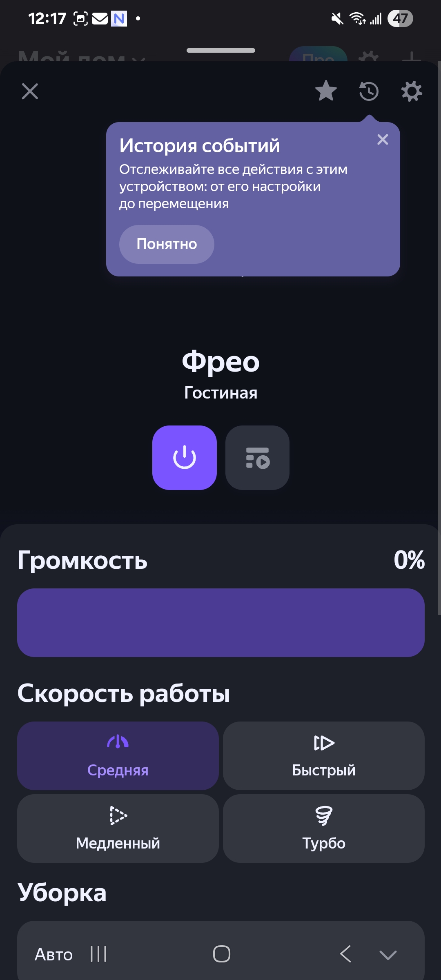This screenshot has width=441, height=980.
Task: Close the device panel with X
Action: [x=30, y=91]
